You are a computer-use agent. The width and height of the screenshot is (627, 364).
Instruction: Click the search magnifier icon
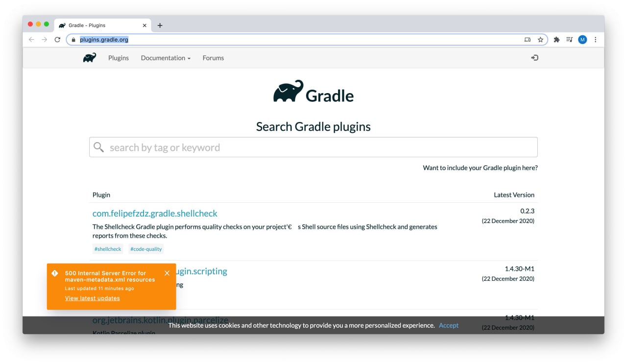pos(98,147)
